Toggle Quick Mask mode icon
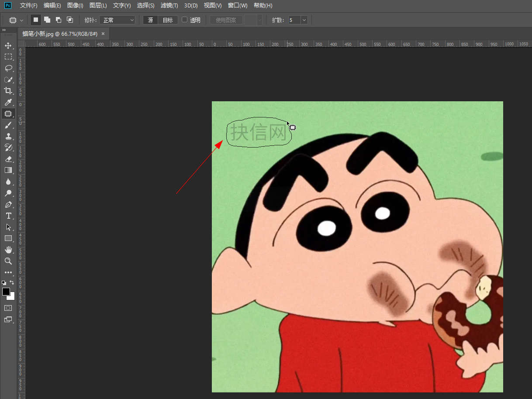 coord(8,308)
